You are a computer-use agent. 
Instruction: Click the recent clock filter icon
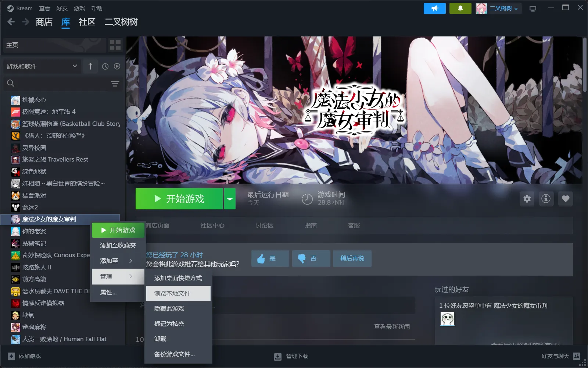coord(105,66)
